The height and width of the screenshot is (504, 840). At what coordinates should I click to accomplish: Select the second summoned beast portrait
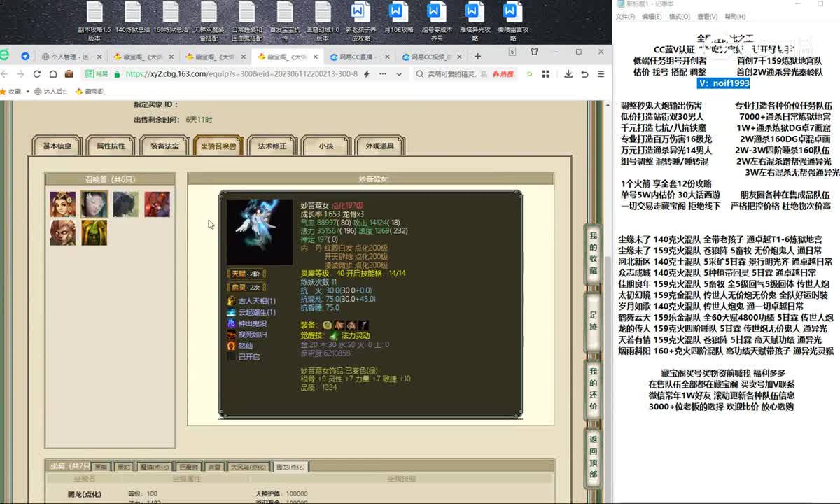tap(93, 204)
